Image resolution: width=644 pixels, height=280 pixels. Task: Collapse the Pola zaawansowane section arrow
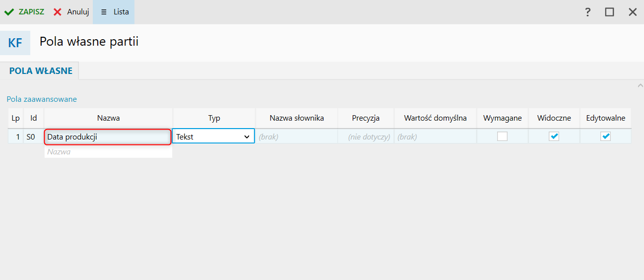[640, 86]
